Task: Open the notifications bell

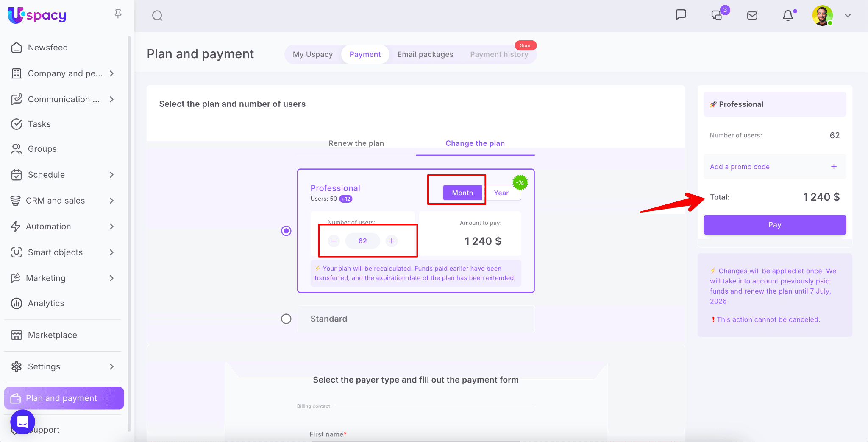Action: click(x=788, y=16)
